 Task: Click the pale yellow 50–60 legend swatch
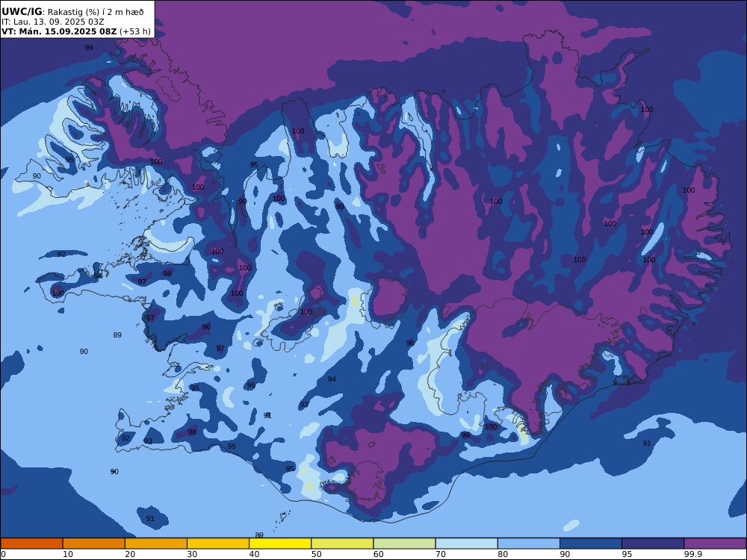click(x=342, y=544)
